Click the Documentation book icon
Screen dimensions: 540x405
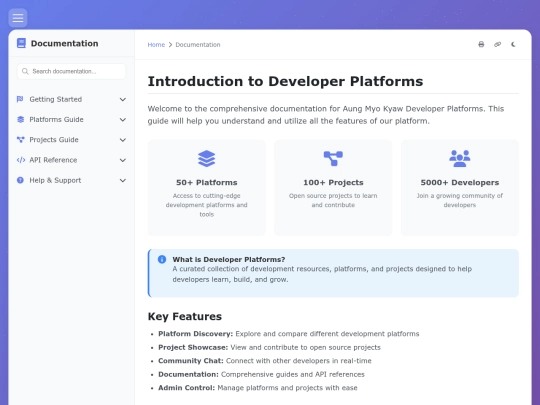(21, 43)
